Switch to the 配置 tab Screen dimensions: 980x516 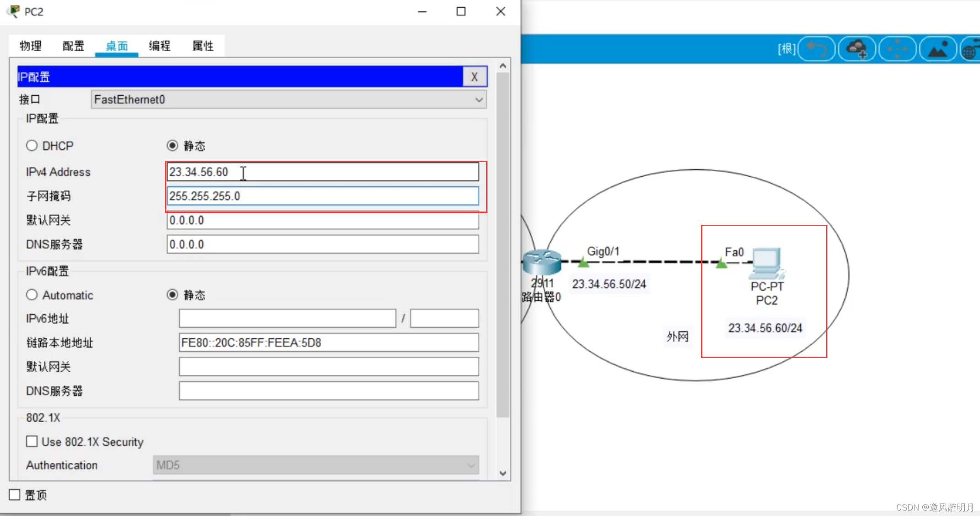pyautogui.click(x=73, y=46)
